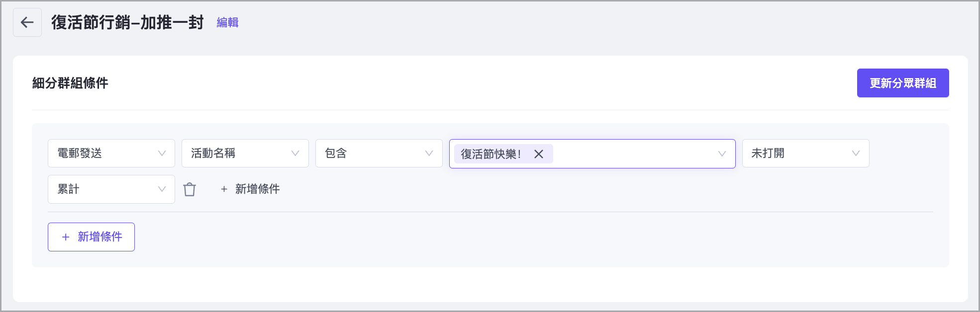Click the chevron on the campaign value field
The height and width of the screenshot is (312, 980).
722,154
